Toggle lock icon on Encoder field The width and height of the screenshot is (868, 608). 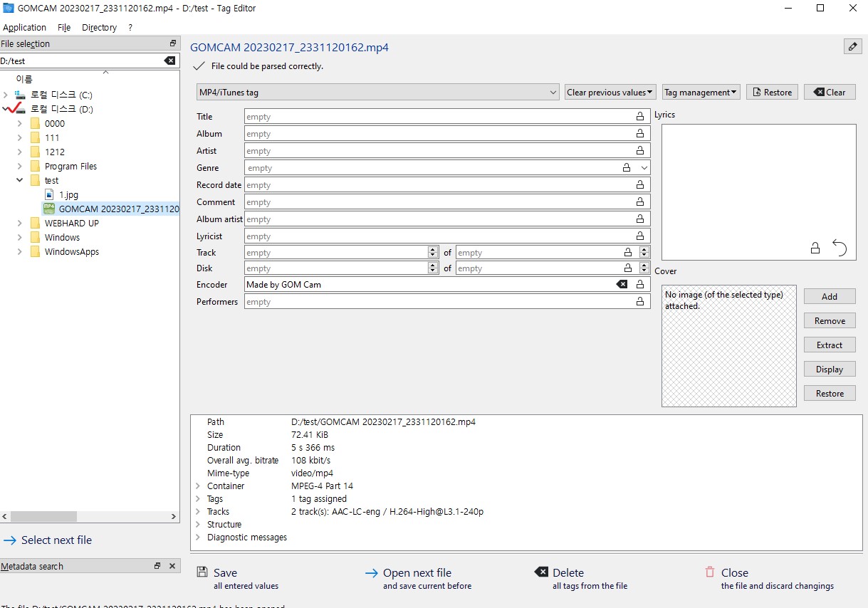[640, 284]
